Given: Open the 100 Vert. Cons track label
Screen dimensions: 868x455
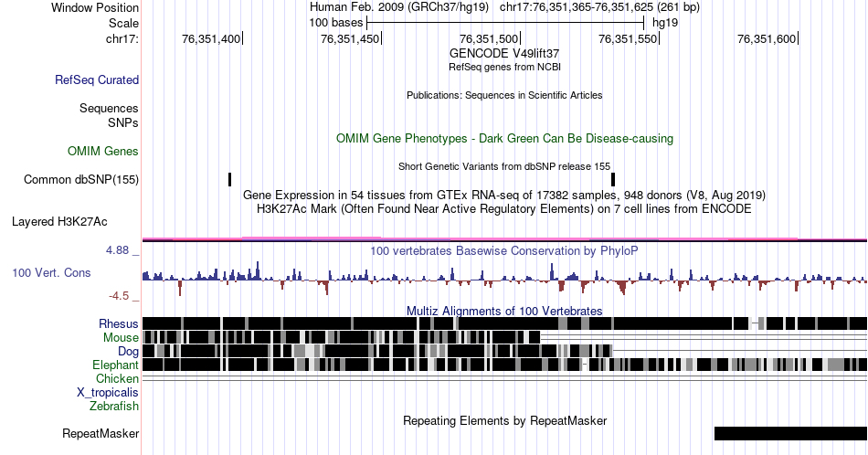Looking at the screenshot, I should pyautogui.click(x=51, y=272).
